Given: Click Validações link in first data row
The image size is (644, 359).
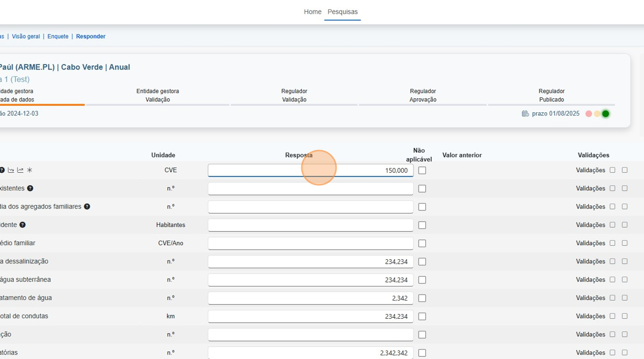Looking at the screenshot, I should [590, 170].
